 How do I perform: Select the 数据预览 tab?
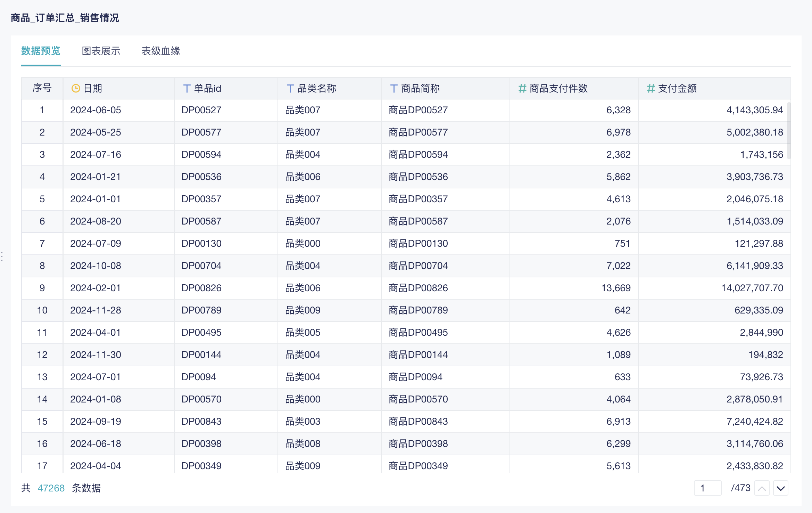coord(41,51)
